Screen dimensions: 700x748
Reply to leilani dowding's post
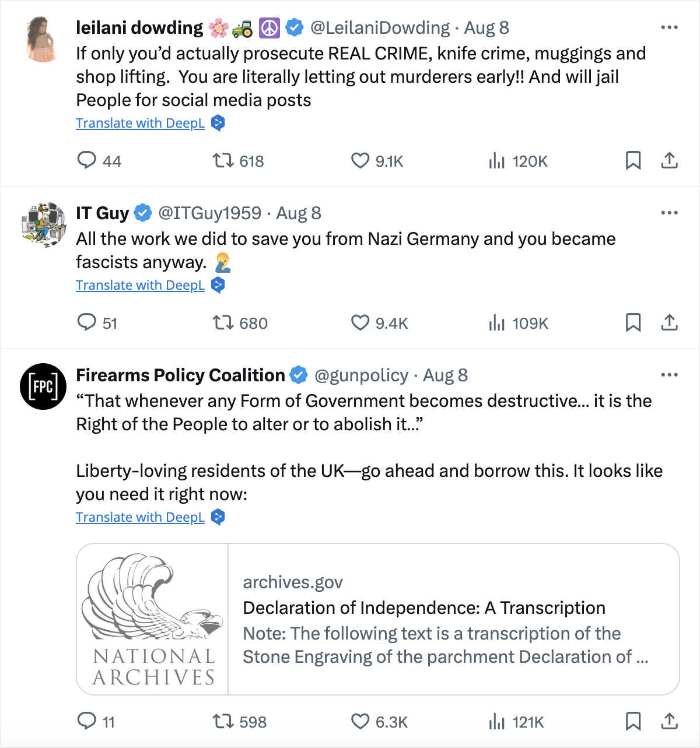coord(87,160)
